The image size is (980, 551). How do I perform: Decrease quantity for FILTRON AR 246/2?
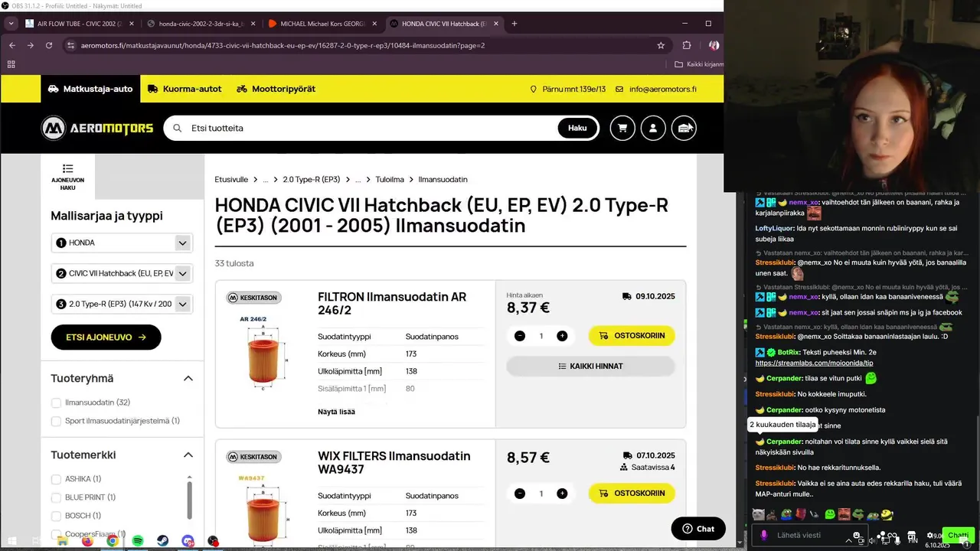tap(520, 336)
